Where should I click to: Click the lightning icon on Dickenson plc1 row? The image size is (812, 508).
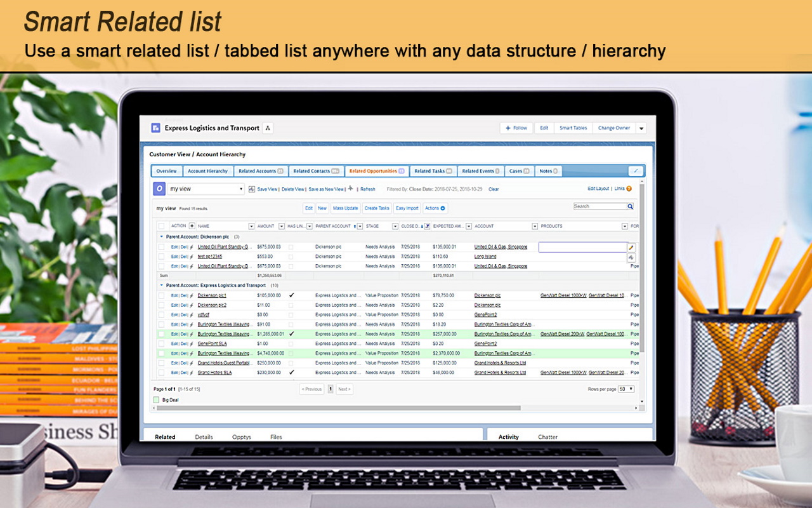pyautogui.click(x=192, y=295)
